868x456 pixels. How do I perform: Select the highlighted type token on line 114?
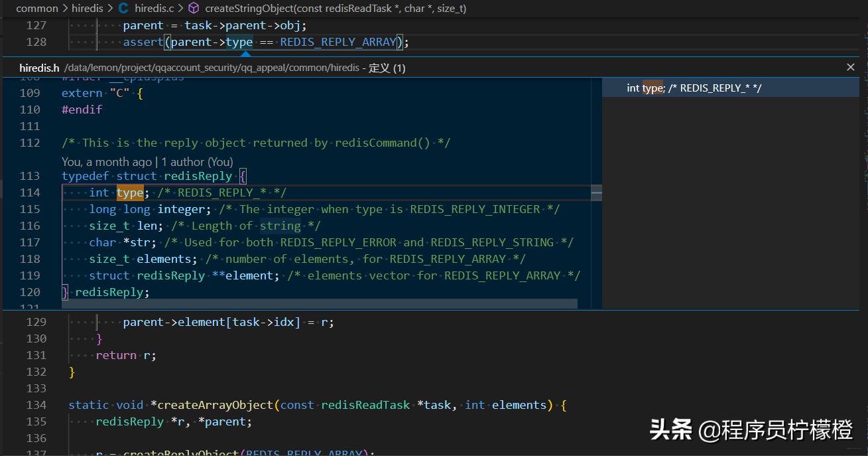pos(131,192)
